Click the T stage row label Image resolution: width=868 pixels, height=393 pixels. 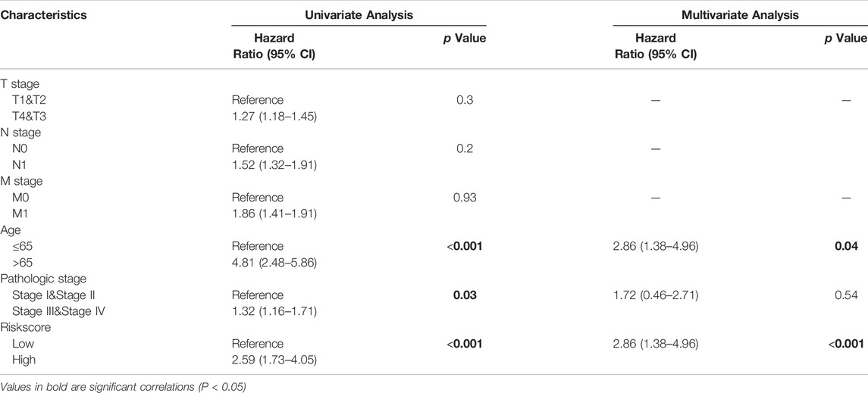(x=20, y=84)
